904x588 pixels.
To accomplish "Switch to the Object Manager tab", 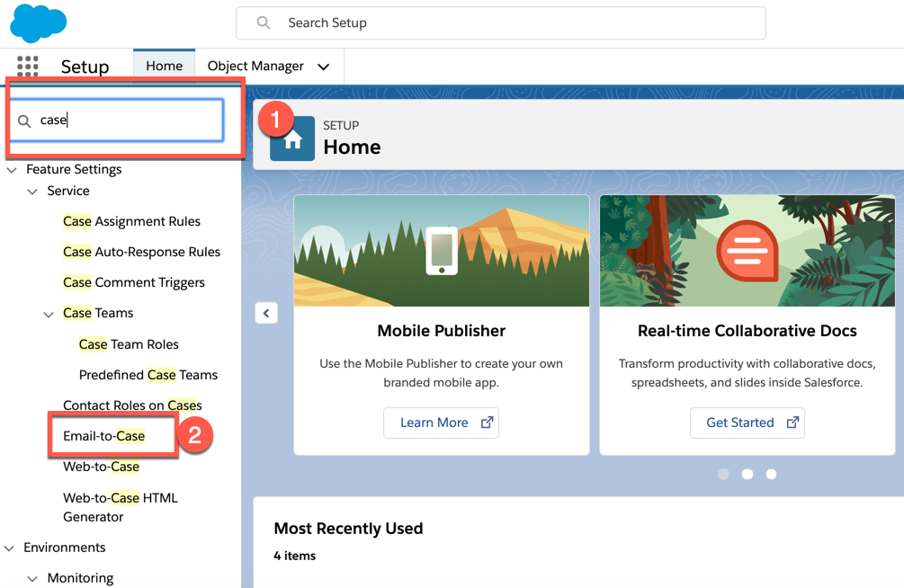I will (x=255, y=67).
